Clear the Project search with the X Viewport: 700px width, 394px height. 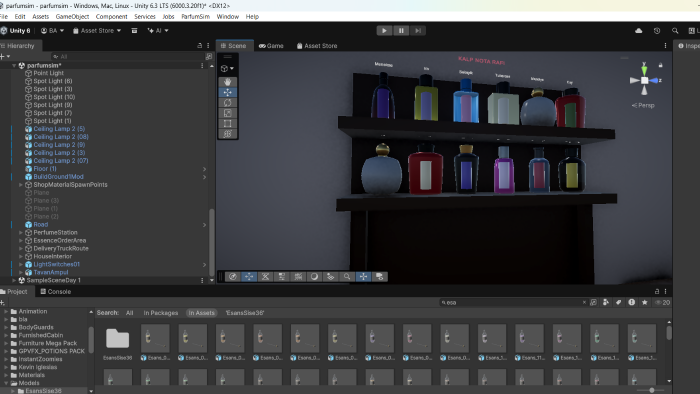coord(584,303)
